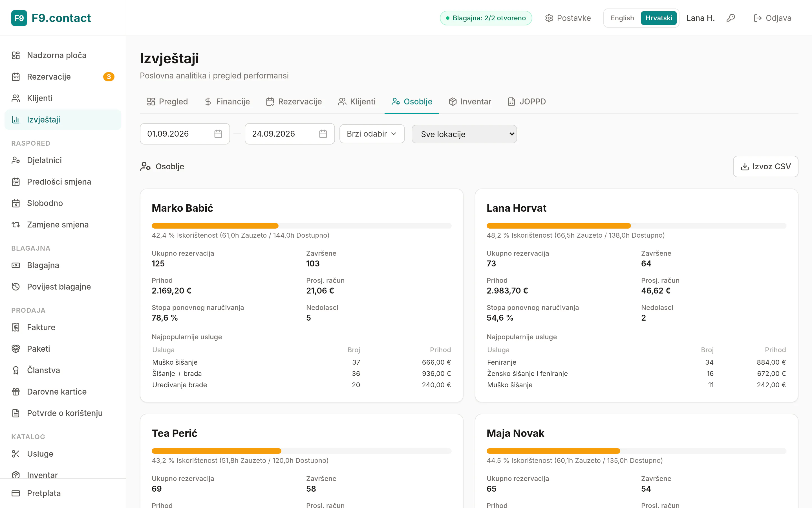The height and width of the screenshot is (508, 812).
Task: Open the key icon next to Lana H.
Action: coord(731,18)
